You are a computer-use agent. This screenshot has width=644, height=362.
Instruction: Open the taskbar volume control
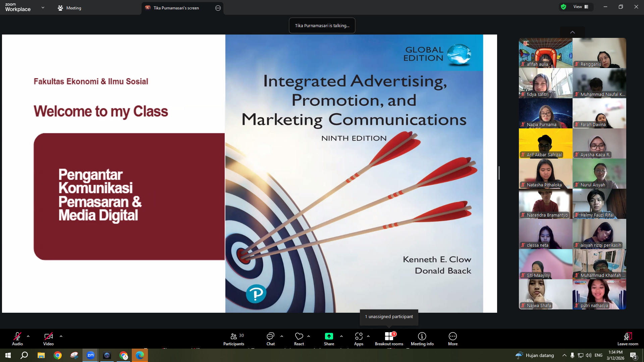point(589,355)
